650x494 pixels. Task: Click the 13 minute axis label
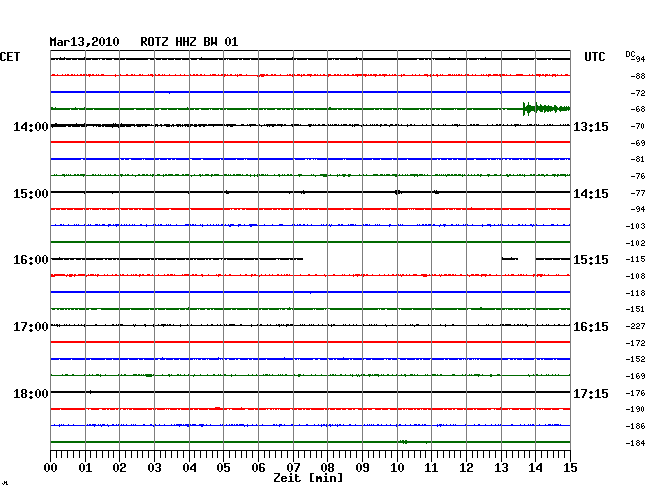[501, 468]
